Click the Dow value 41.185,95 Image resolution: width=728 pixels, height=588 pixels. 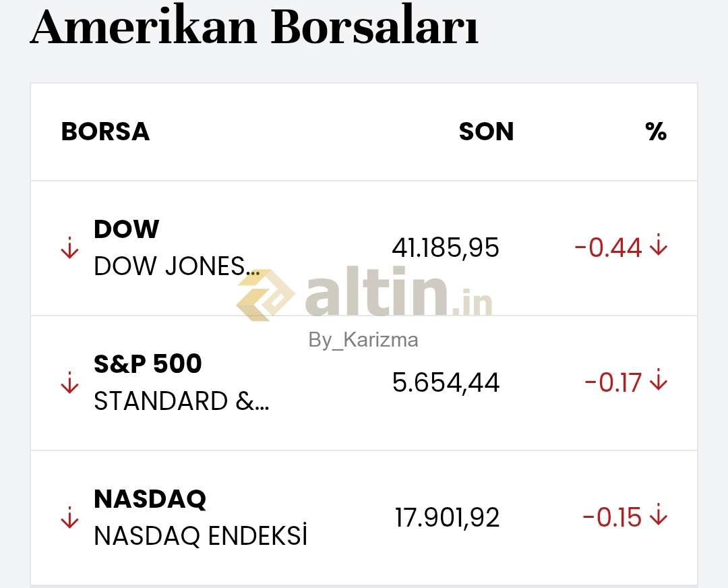click(446, 247)
